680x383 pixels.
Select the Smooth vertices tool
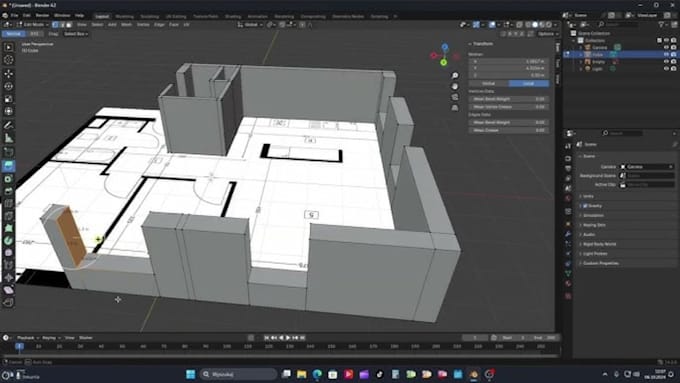(x=9, y=252)
